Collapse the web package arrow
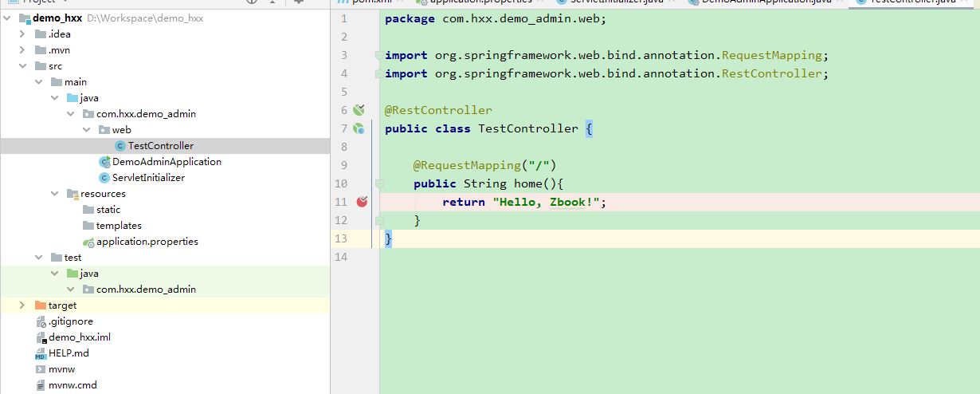 point(87,130)
